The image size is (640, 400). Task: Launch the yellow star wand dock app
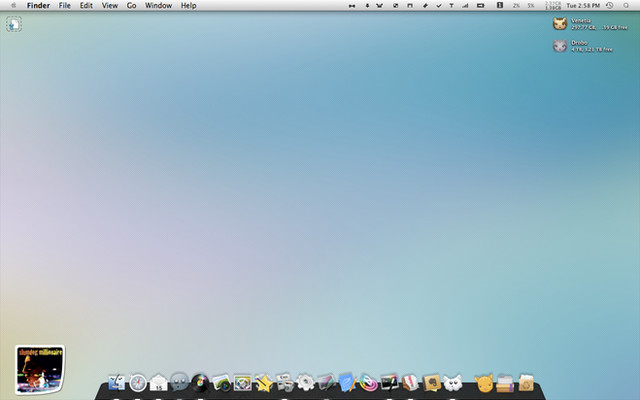264,383
